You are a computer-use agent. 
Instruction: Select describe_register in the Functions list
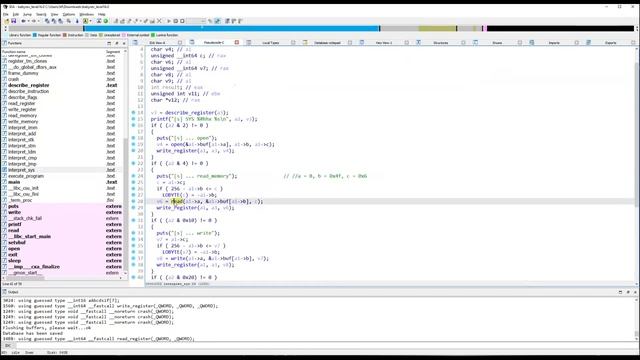pyautogui.click(x=29, y=85)
